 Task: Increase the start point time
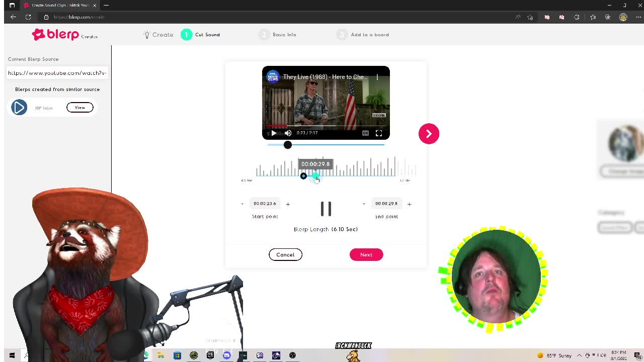click(x=288, y=204)
